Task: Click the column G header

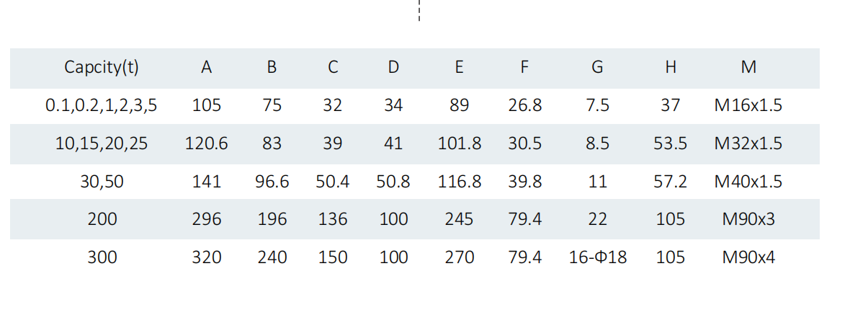Action: point(597,68)
